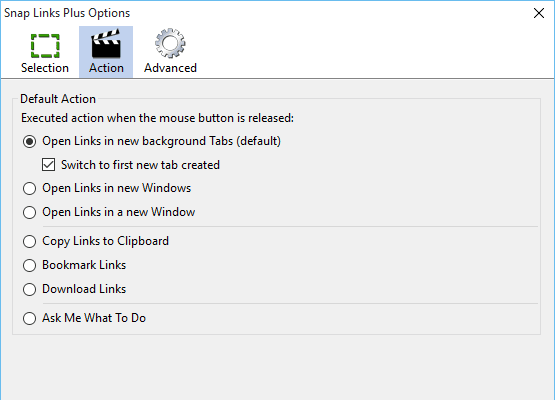555x400 pixels.
Task: Select the 'Copy Links to Clipboard' radio button
Action: point(29,241)
